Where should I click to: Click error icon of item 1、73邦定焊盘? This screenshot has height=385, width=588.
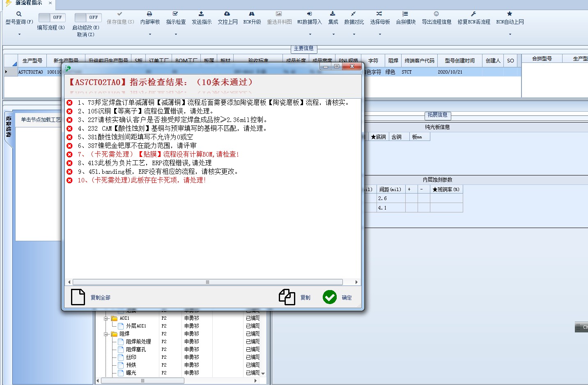click(x=70, y=103)
